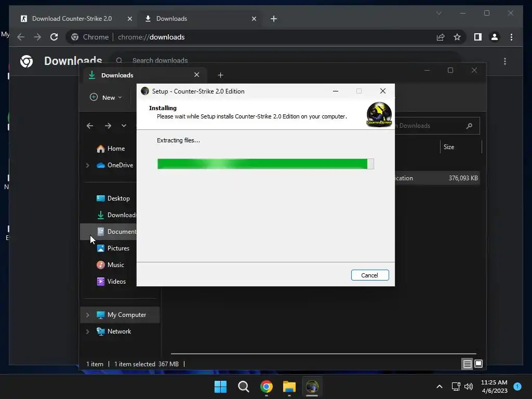Screen dimensions: 532x399
Task: Open clock and date 11:25 AM
Action: 495,387
